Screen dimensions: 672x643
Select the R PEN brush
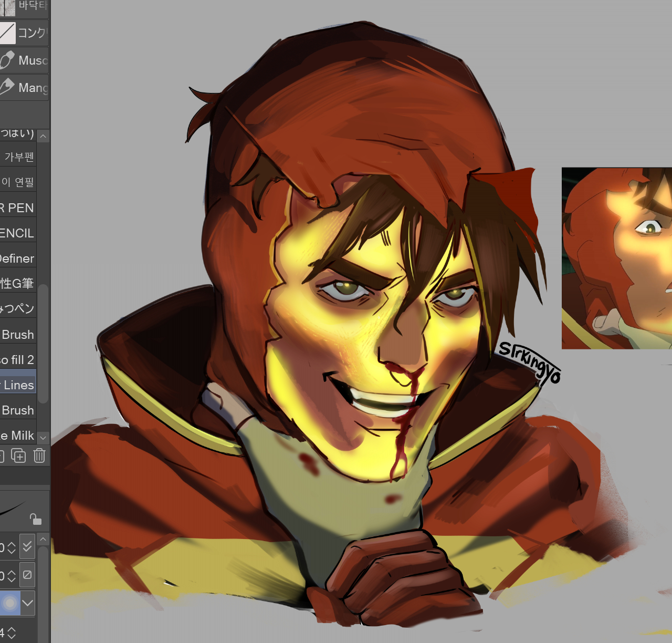coord(18,208)
